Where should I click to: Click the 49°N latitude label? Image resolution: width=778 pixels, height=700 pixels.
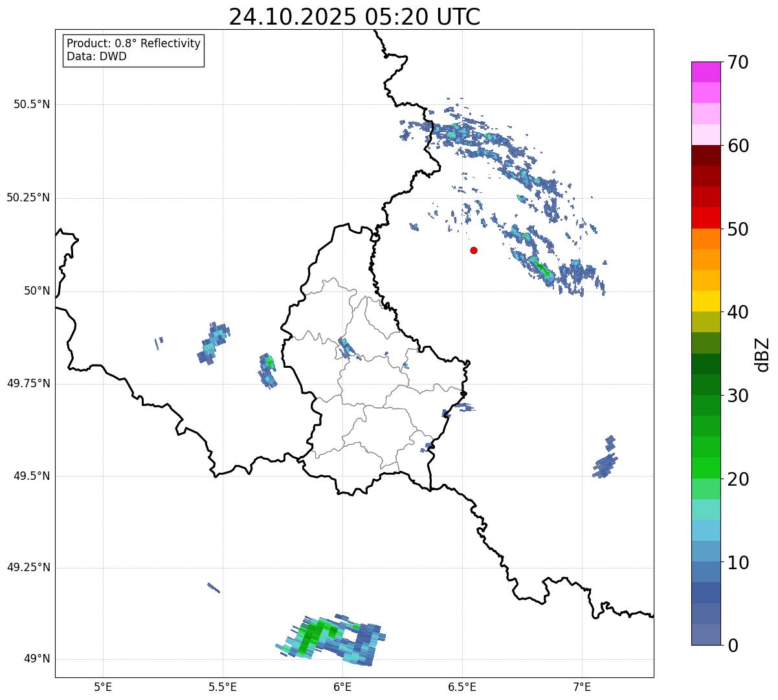37,659
